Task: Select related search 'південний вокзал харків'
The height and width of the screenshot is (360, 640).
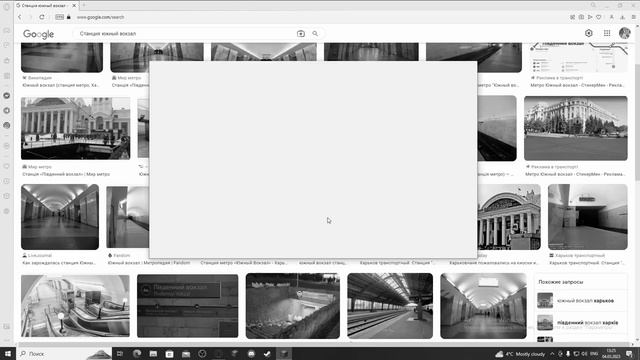Action: 587,323
